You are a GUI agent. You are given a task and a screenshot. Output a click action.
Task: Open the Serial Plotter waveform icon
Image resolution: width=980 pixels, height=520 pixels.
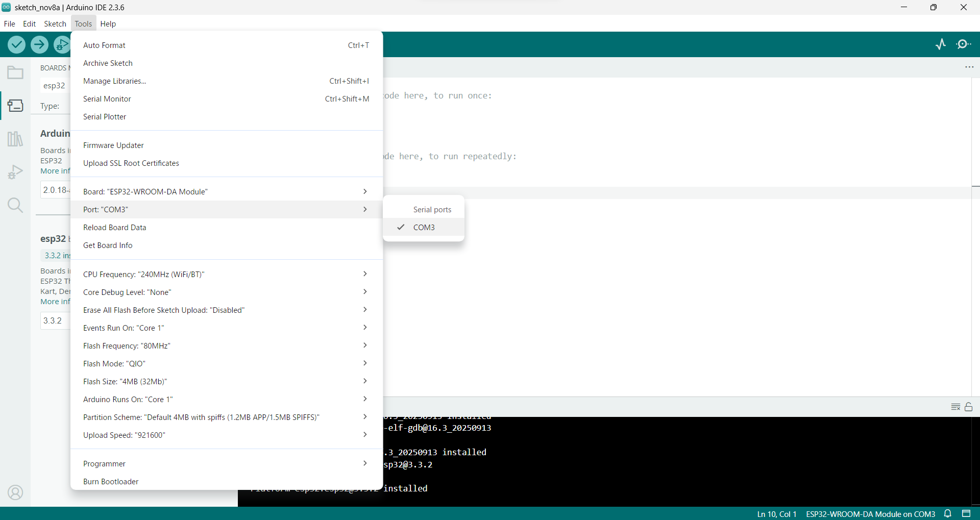click(x=941, y=44)
